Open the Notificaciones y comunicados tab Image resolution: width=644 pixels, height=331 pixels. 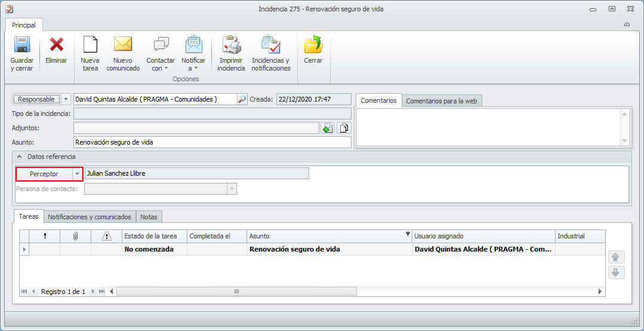tap(90, 217)
